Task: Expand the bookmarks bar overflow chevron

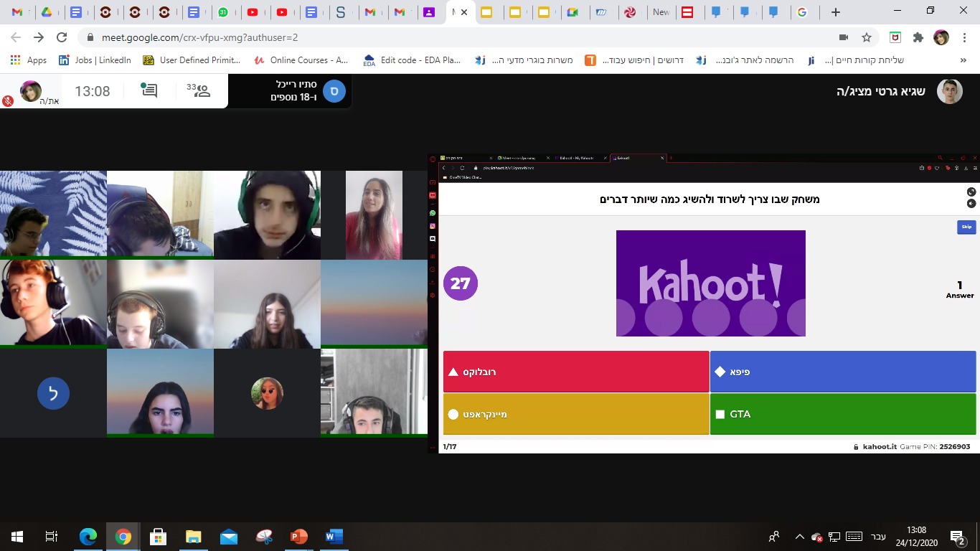Action: click(x=963, y=60)
